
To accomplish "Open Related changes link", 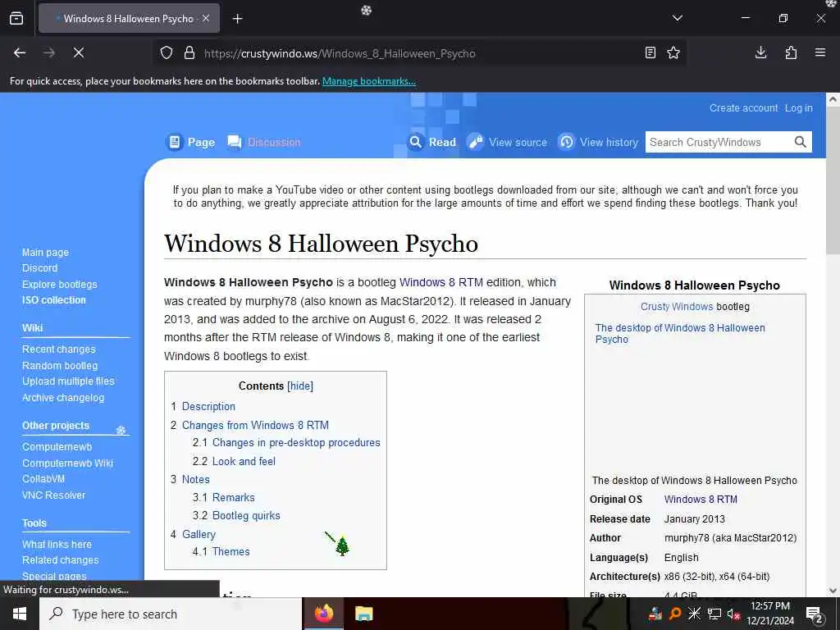I will [61, 559].
